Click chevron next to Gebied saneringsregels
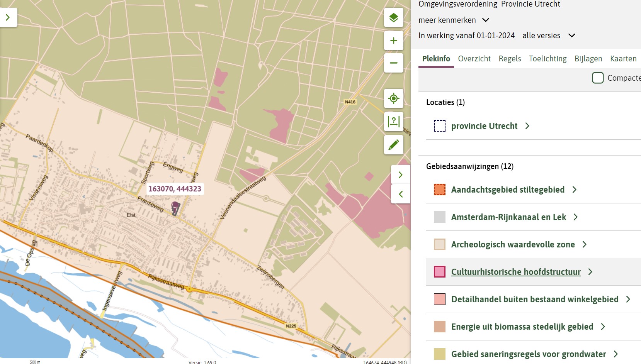The width and height of the screenshot is (641, 364). pyautogui.click(x=616, y=354)
